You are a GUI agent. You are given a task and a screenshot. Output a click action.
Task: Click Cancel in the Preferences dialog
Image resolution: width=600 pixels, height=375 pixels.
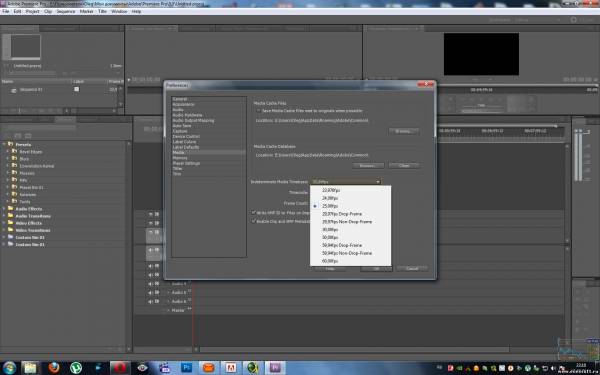[x=412, y=269]
